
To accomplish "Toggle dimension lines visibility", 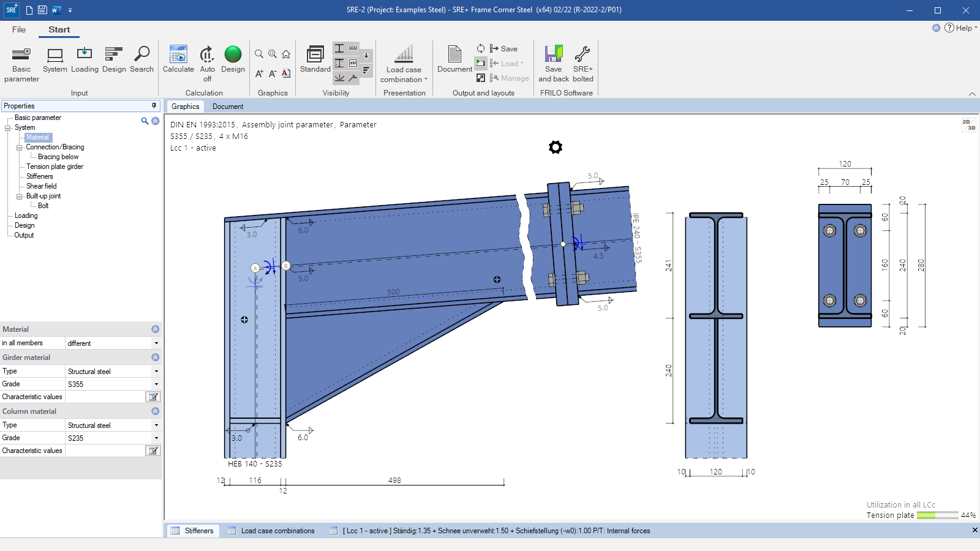I will coord(353,48).
